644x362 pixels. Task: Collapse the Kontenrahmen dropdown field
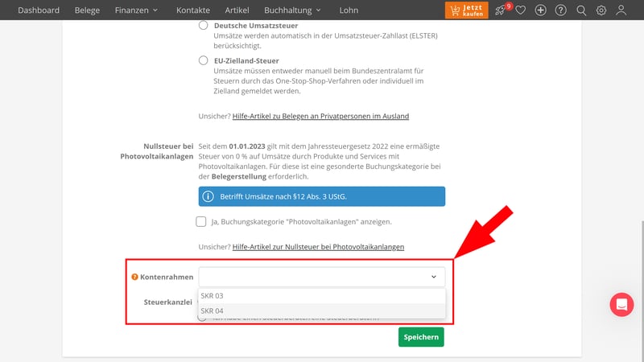coord(434,277)
